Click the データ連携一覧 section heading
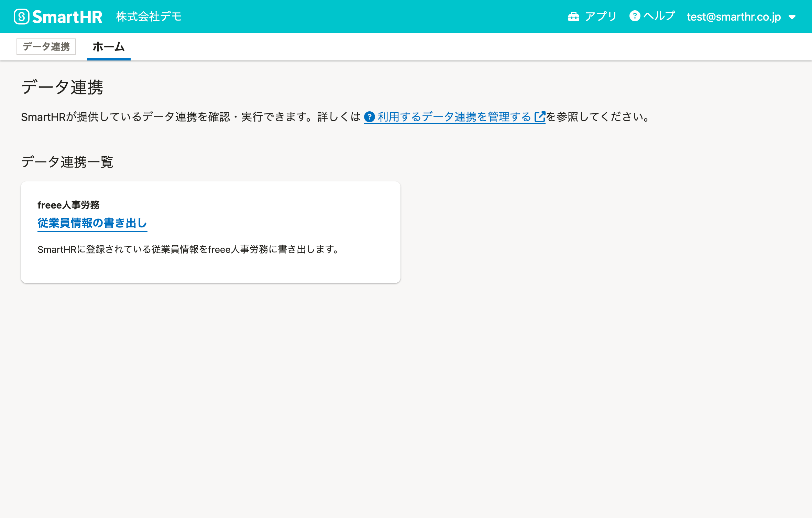 click(x=67, y=162)
